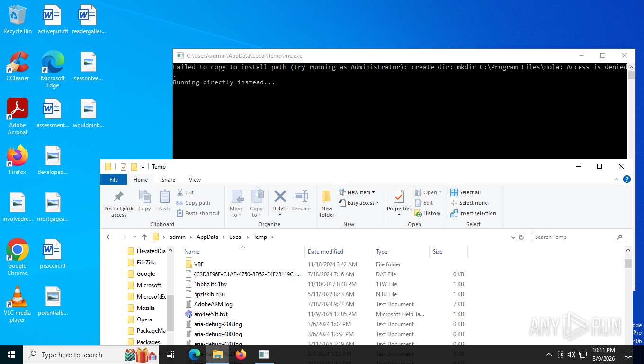Open the ribbon Open dropdown

pyautogui.click(x=429, y=192)
